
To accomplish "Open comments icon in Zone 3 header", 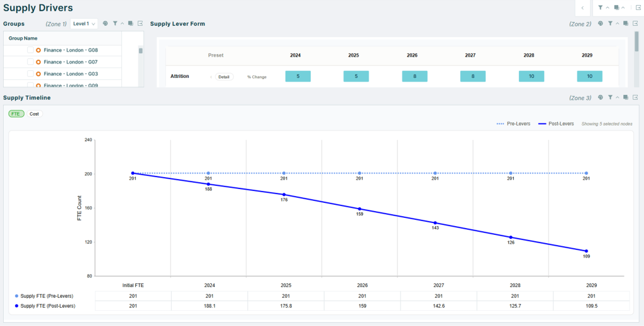I will click(626, 97).
